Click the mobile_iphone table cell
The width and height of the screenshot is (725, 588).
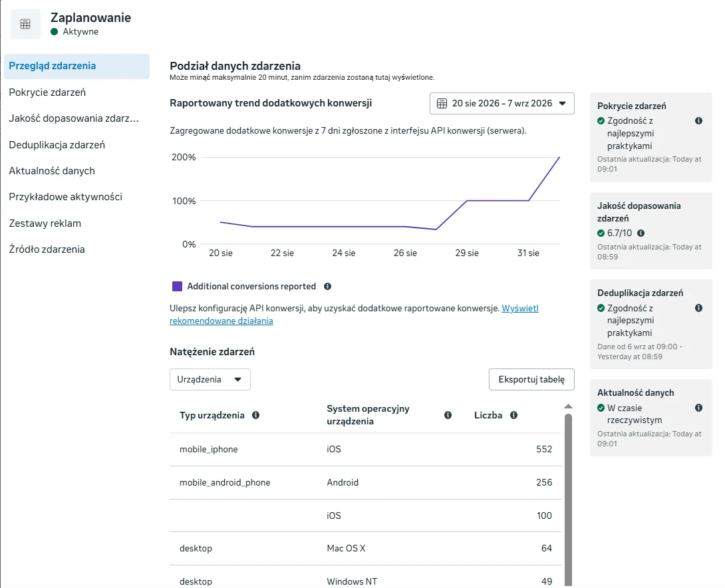[x=209, y=450]
